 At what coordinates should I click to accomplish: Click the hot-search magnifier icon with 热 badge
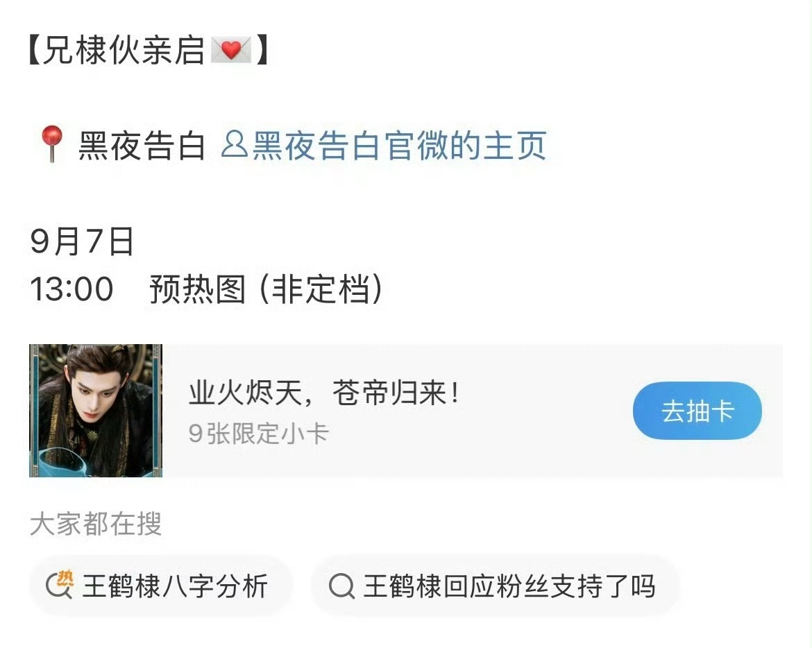[60, 586]
